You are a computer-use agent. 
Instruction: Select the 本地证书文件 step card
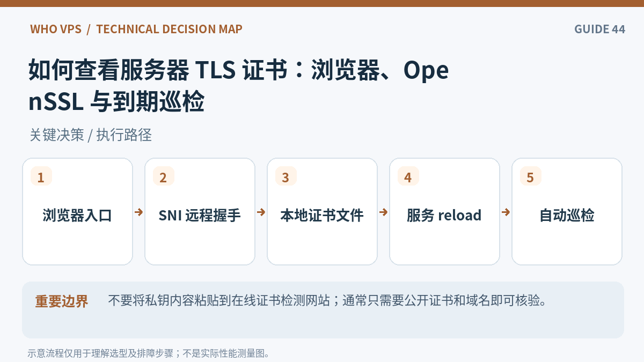322,211
